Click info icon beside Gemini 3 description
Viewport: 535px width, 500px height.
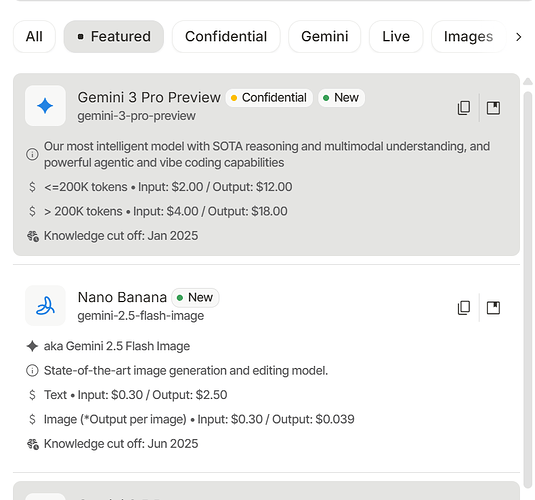[x=32, y=154]
